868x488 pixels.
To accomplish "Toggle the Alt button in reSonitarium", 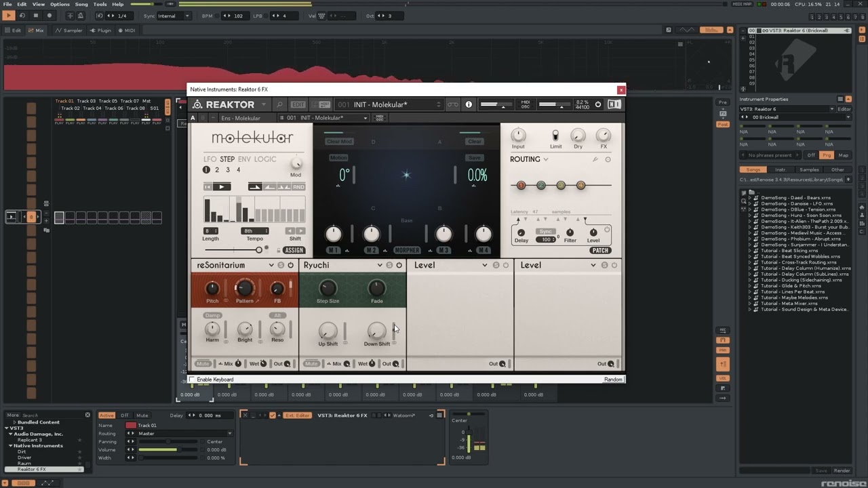I will coord(277,315).
